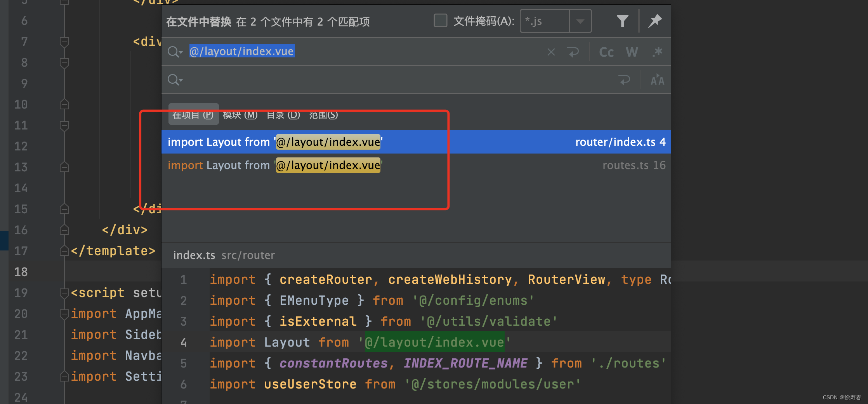
Task: Open search history magnifier dropdown
Action: 175,52
